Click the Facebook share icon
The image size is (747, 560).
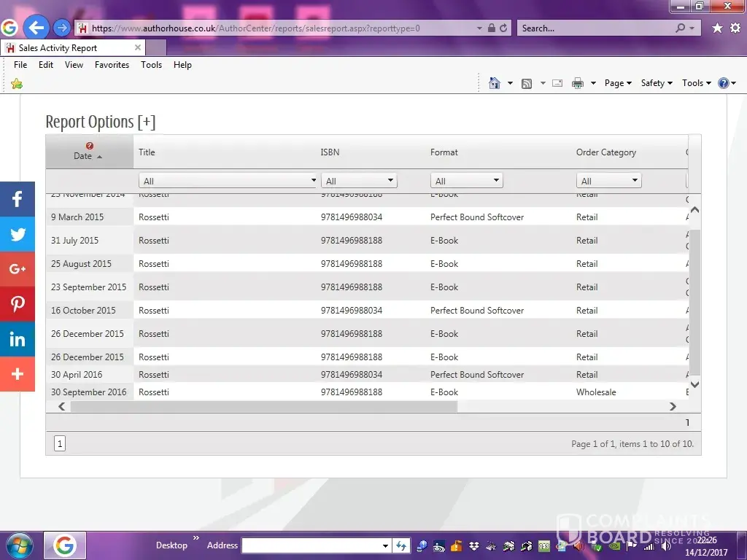(18, 199)
